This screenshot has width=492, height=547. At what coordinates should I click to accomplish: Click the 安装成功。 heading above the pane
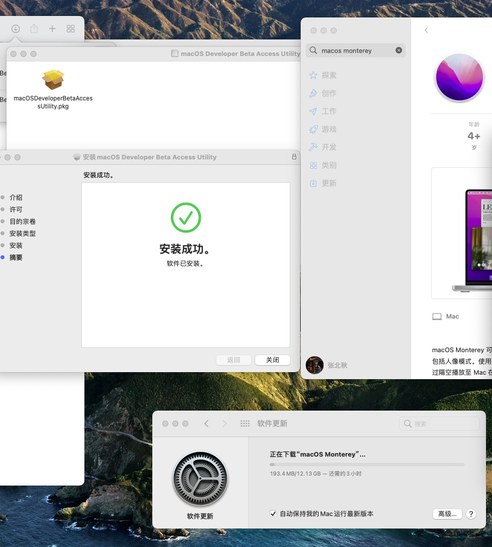(x=98, y=175)
